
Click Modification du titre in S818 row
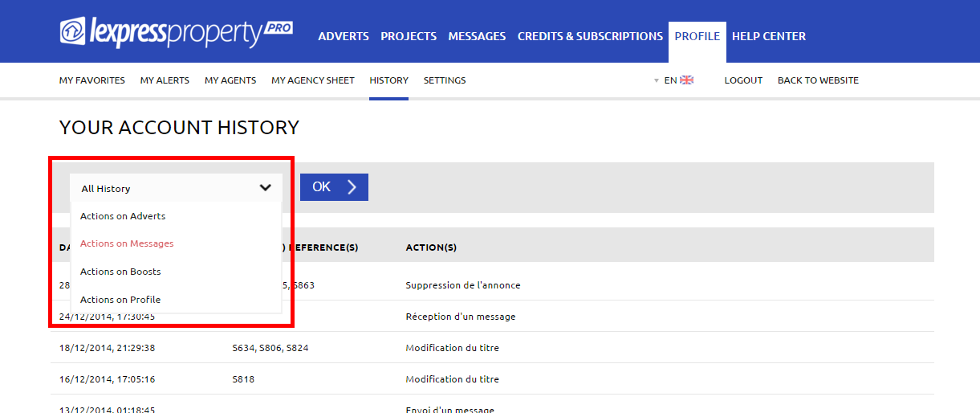[x=453, y=379]
